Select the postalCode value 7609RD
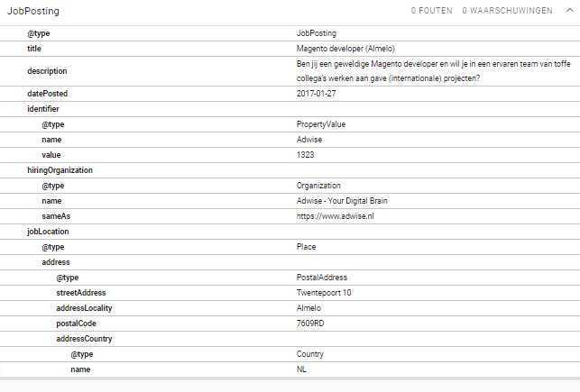Viewport: 580px width, 392px height. tap(310, 324)
